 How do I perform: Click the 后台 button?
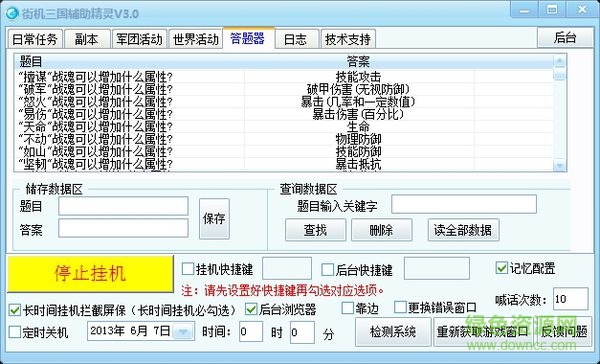(x=565, y=38)
